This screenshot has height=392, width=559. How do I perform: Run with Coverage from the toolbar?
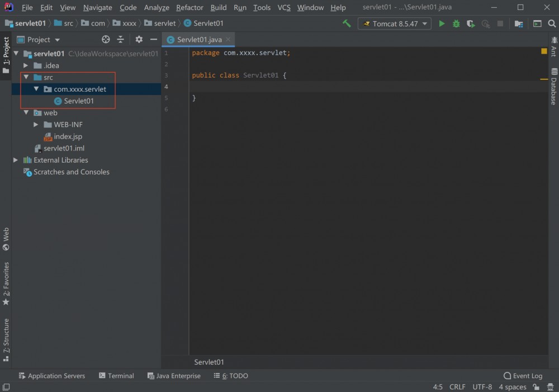pyautogui.click(x=471, y=23)
